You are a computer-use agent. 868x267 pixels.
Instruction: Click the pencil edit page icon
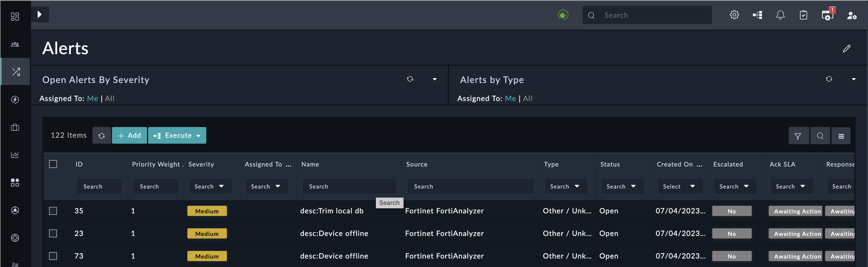(x=847, y=49)
